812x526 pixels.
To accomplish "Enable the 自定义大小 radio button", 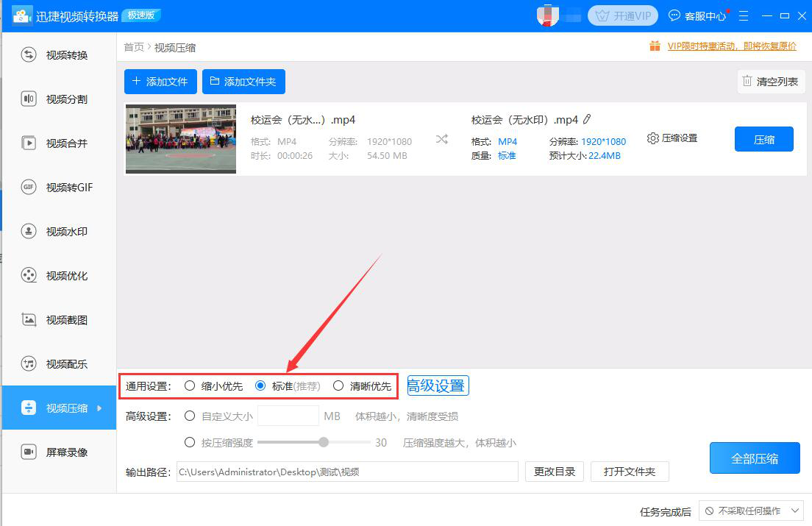I will 190,416.
